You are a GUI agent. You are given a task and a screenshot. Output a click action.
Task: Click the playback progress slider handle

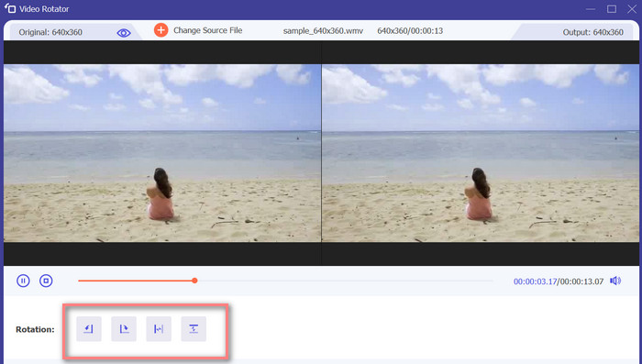pyautogui.click(x=194, y=281)
